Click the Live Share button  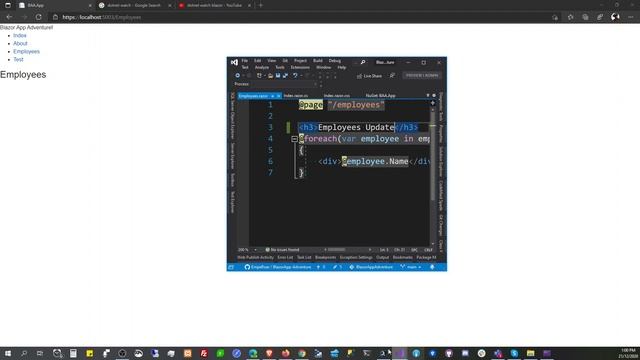click(369, 76)
